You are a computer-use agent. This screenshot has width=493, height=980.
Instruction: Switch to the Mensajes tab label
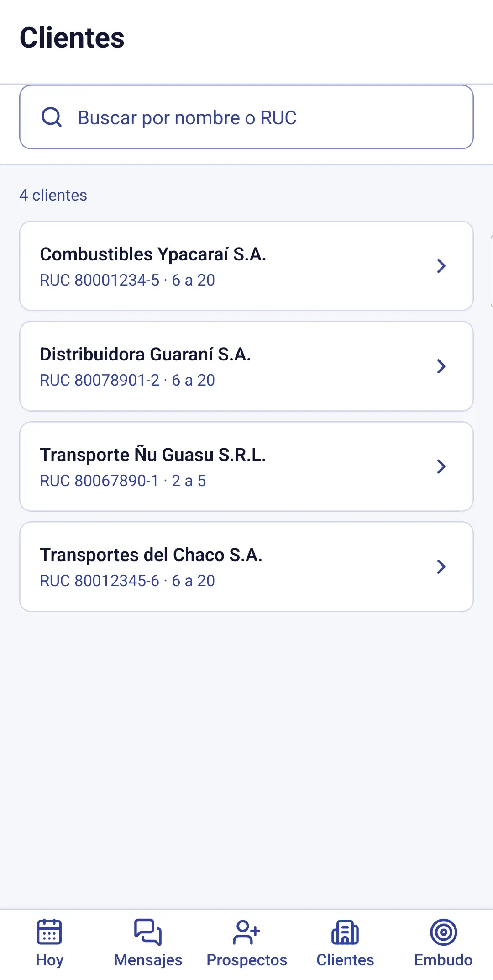click(x=148, y=960)
